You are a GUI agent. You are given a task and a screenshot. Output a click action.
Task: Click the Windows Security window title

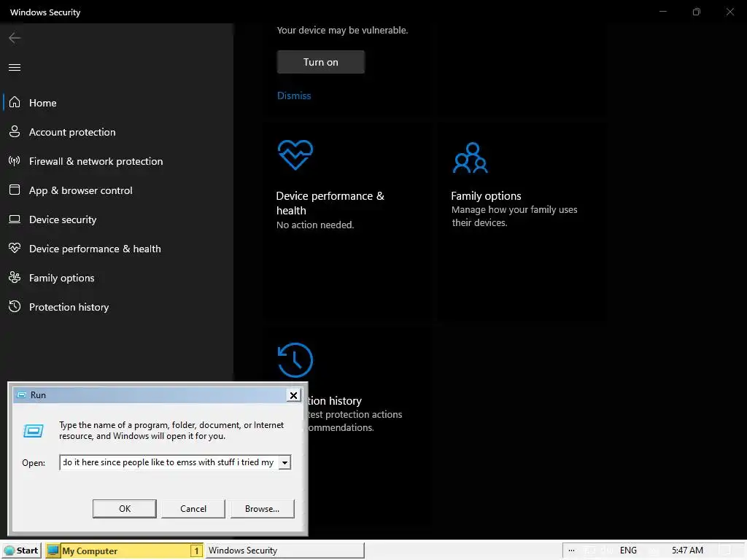45,12
